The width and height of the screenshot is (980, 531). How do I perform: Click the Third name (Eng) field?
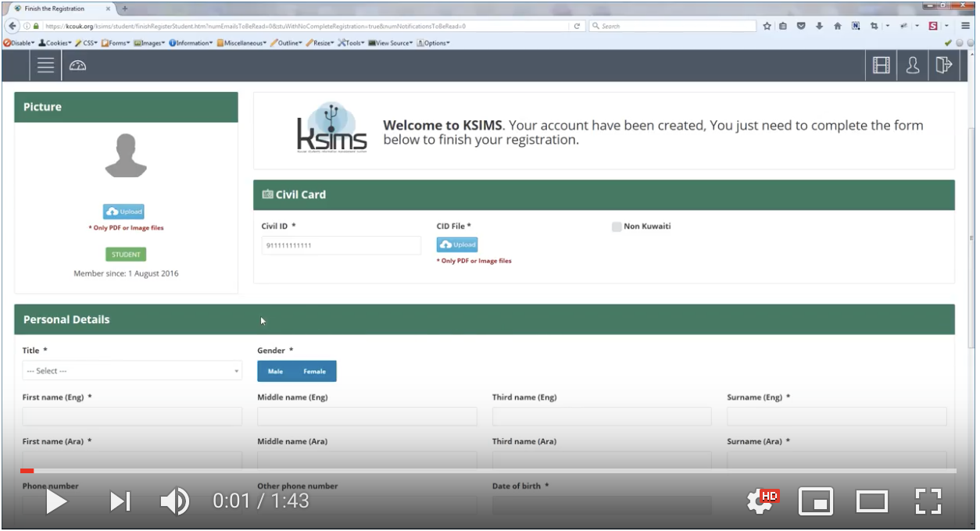click(602, 416)
